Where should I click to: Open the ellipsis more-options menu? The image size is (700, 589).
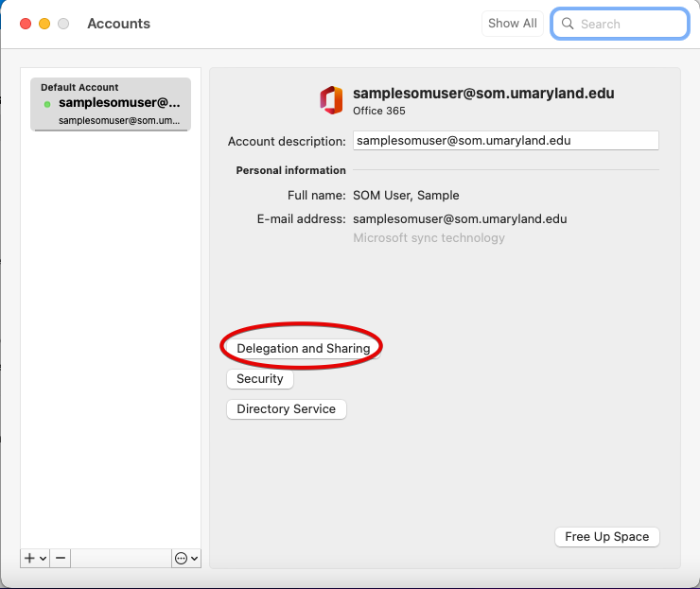pos(181,559)
